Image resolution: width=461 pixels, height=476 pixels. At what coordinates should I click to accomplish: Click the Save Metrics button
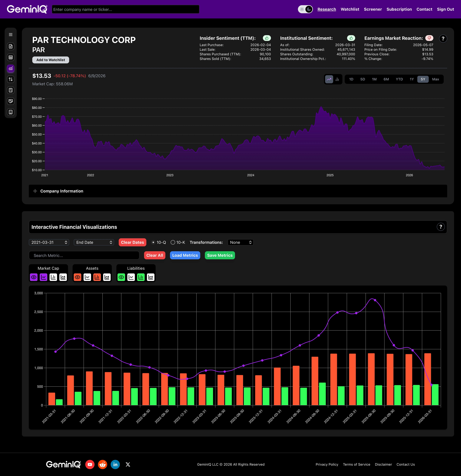tap(220, 255)
